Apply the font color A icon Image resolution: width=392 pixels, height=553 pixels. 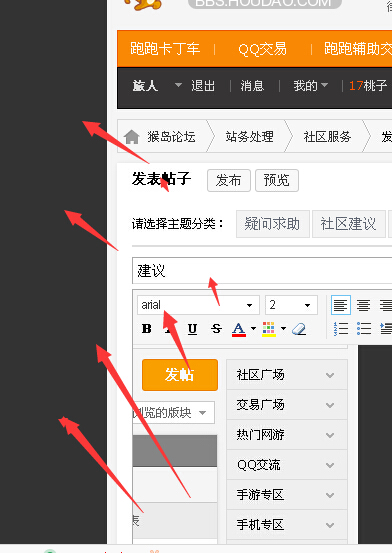click(x=239, y=329)
